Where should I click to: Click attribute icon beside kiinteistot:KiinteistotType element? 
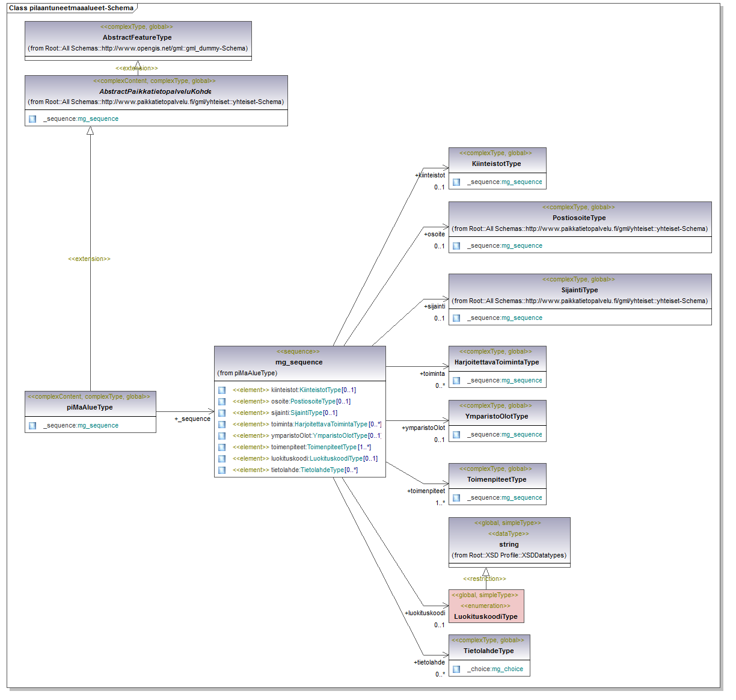222,390
